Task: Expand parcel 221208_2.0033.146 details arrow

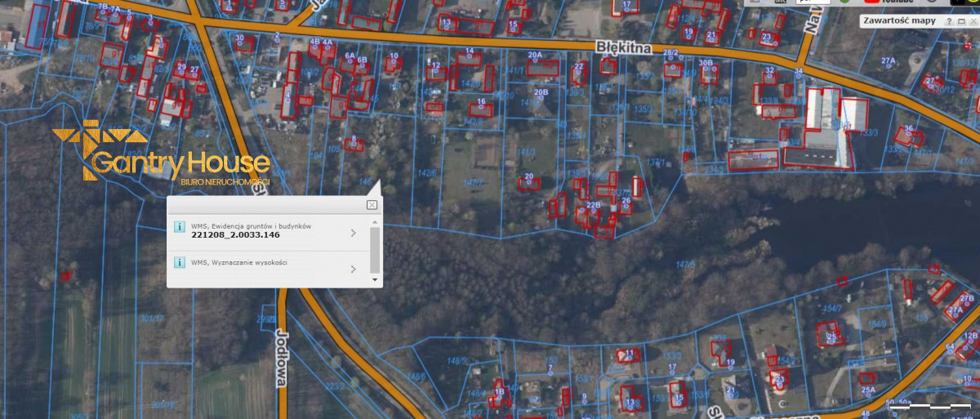Action: 353,233
